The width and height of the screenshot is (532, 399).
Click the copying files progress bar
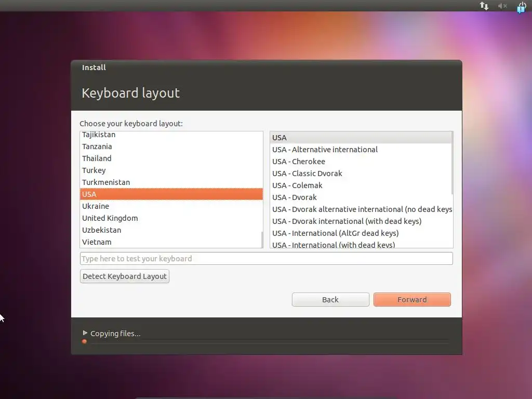pyautogui.click(x=266, y=341)
